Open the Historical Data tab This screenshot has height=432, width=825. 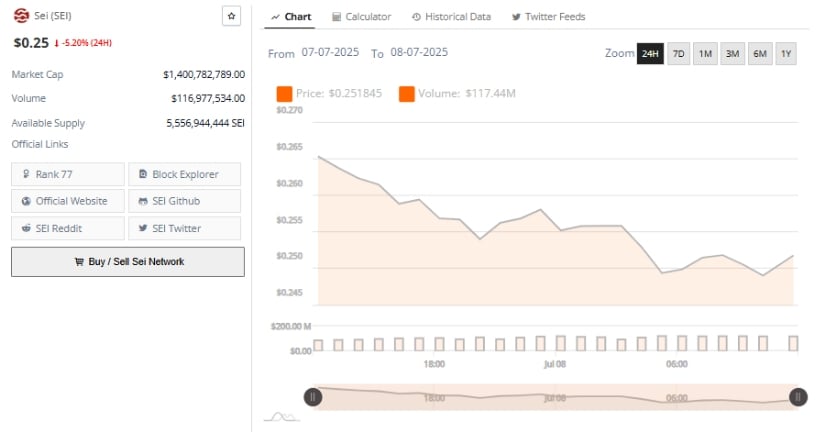coord(451,17)
